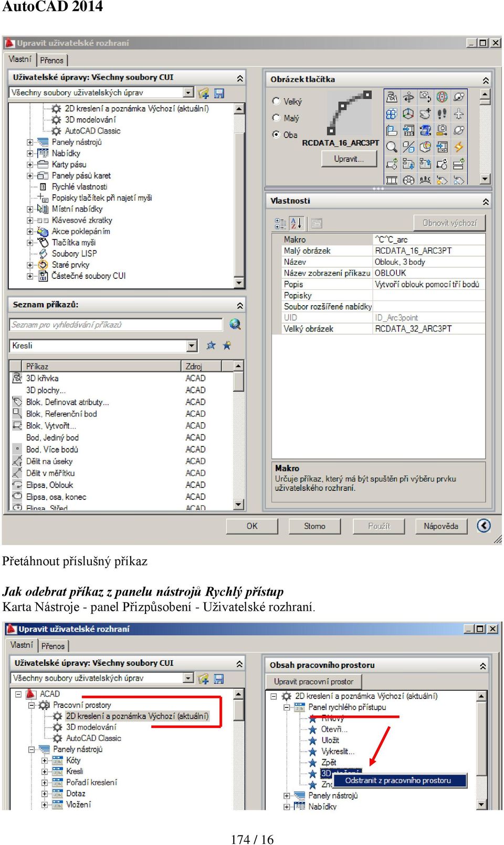The height and width of the screenshot is (845, 504).
Task: Open the Přenos tab in top dialog
Action: pos(51,60)
